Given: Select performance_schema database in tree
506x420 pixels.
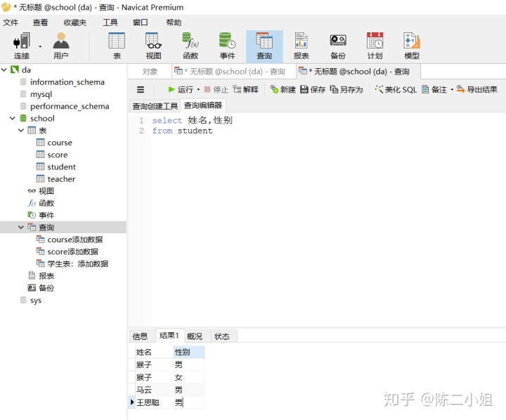Looking at the screenshot, I should (x=70, y=106).
